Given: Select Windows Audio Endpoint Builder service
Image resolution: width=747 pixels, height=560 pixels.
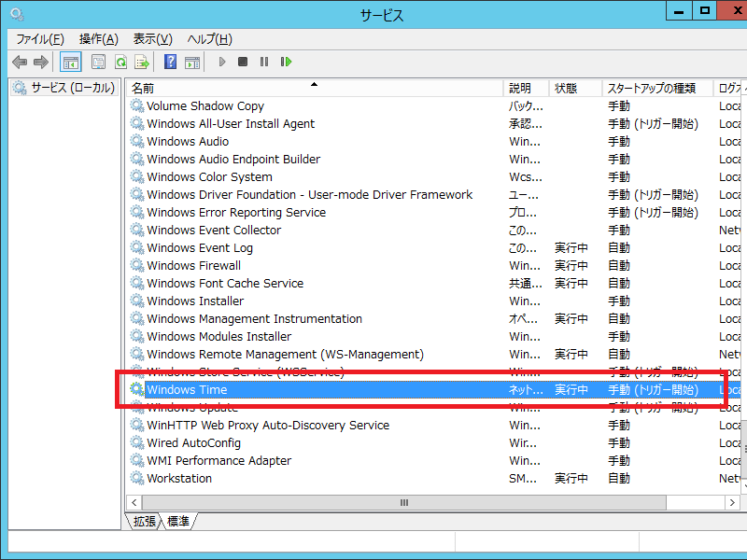Looking at the screenshot, I should point(233,159).
